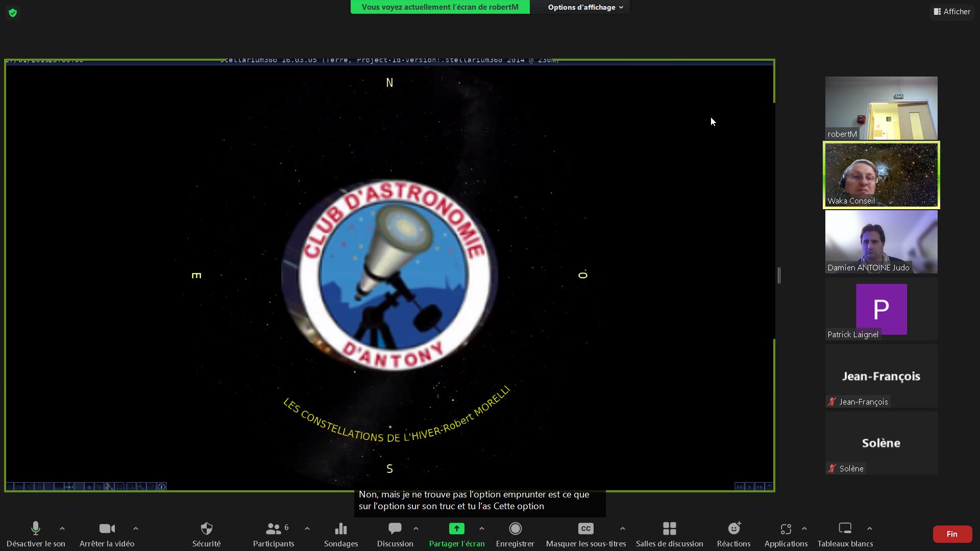This screenshot has height=551, width=980.
Task: Open the Participants panel
Action: coord(274,534)
